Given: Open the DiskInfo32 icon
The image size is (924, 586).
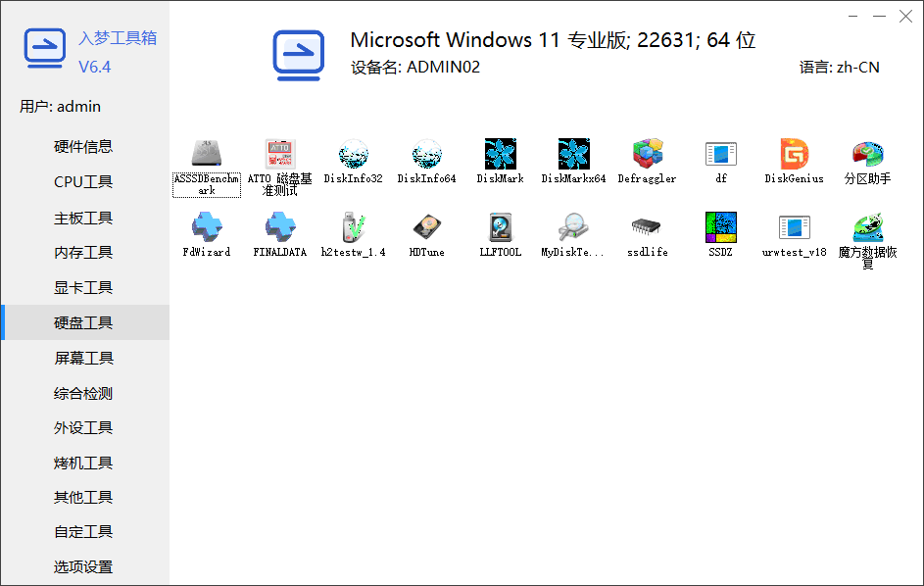Looking at the screenshot, I should coord(353,162).
